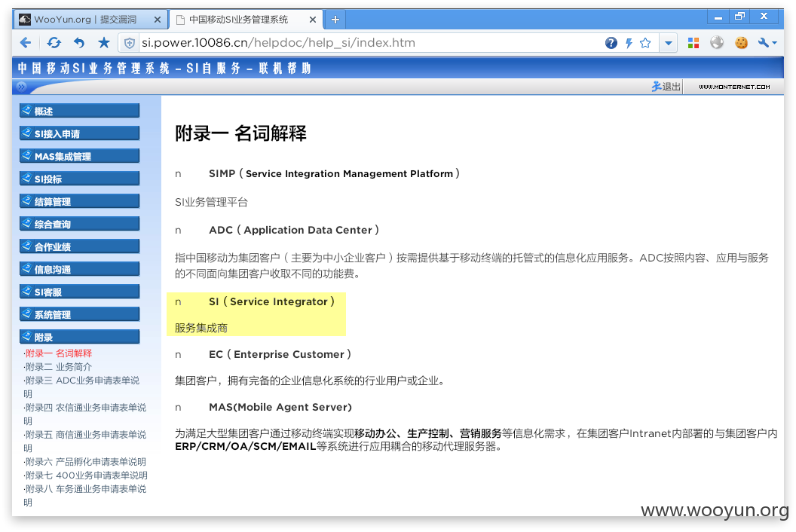This screenshot has width=796, height=532.
Task: Click the SIMP term definition heading
Action: [x=334, y=173]
